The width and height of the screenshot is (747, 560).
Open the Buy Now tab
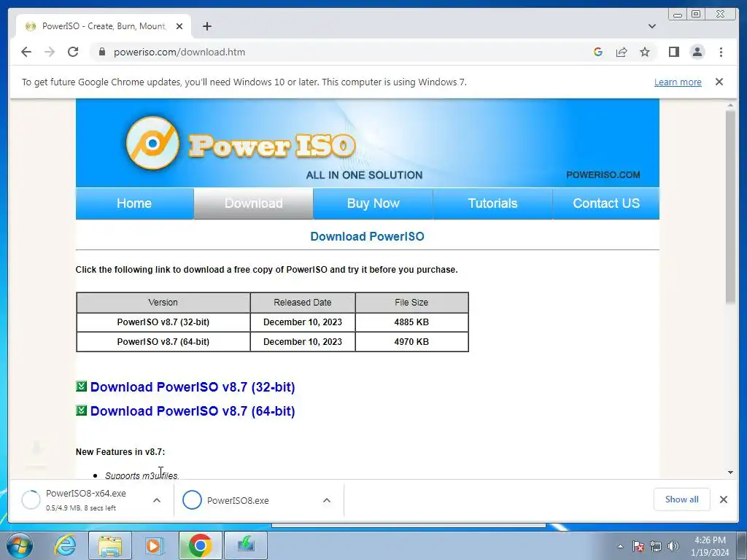point(373,203)
